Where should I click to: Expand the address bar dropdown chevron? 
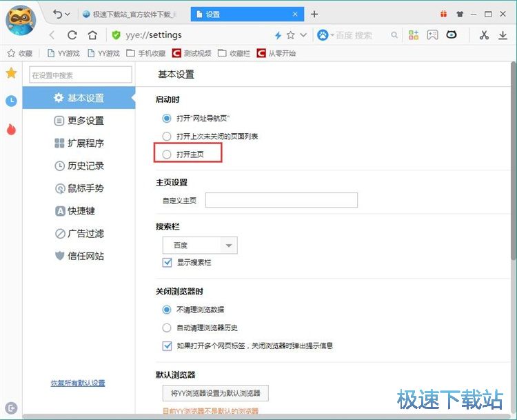click(303, 35)
